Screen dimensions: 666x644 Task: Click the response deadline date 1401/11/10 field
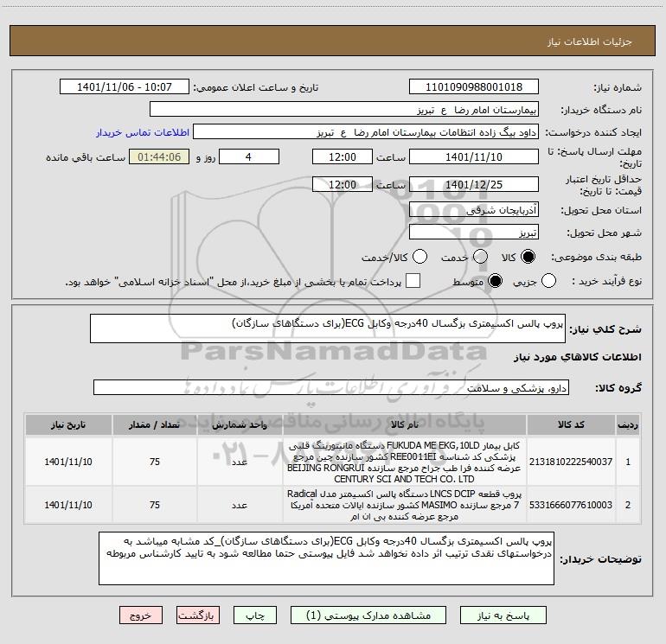tap(474, 156)
